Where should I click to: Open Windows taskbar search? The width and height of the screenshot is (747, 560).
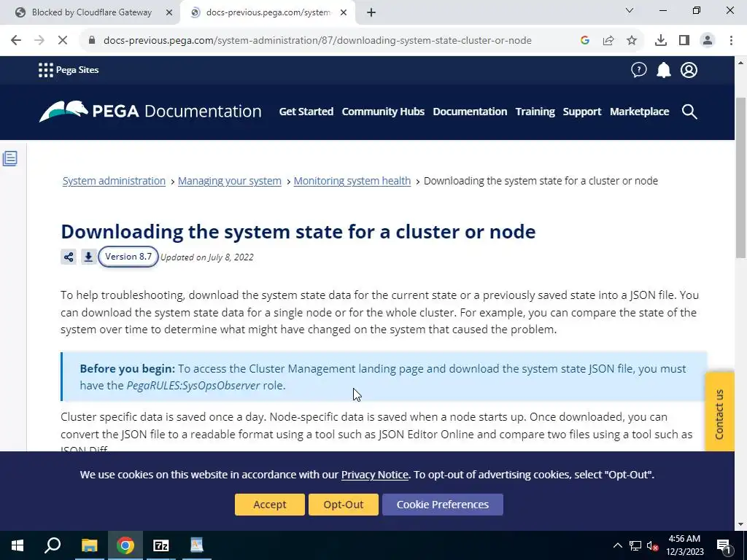click(x=53, y=545)
